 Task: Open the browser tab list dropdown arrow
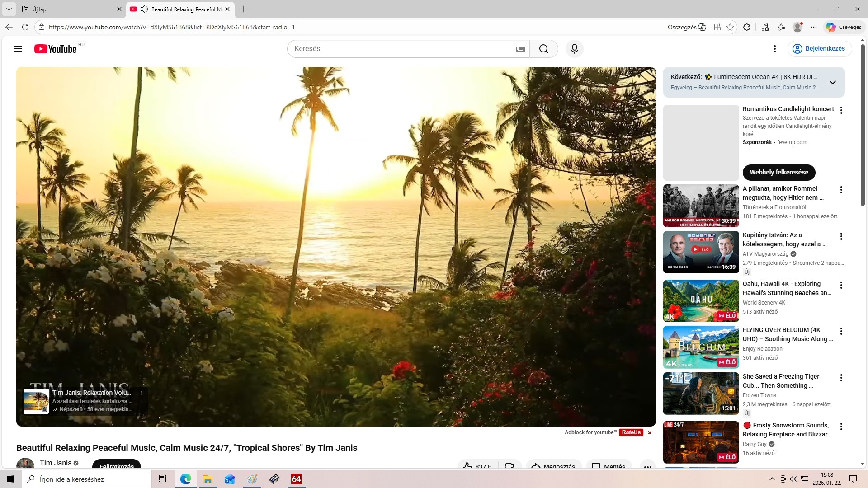point(9,9)
